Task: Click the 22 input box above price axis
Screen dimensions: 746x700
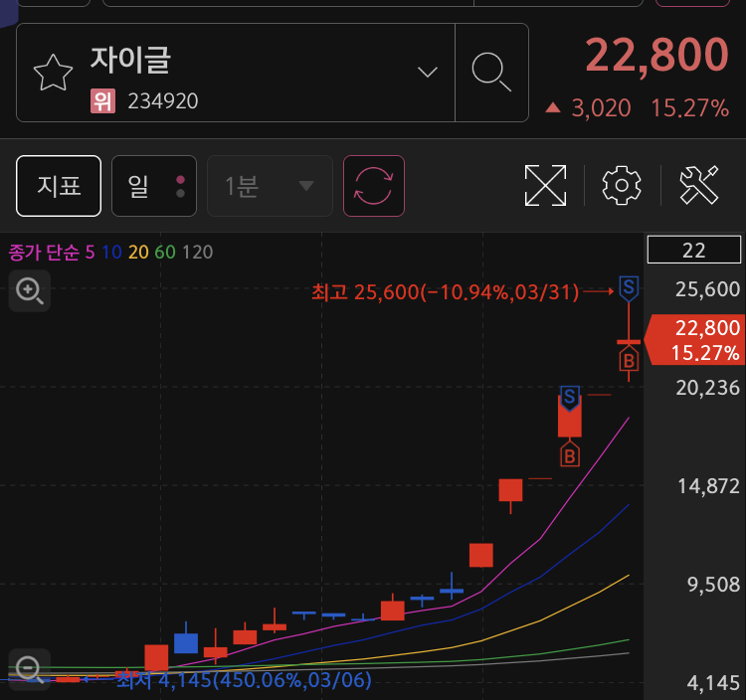Action: (693, 251)
